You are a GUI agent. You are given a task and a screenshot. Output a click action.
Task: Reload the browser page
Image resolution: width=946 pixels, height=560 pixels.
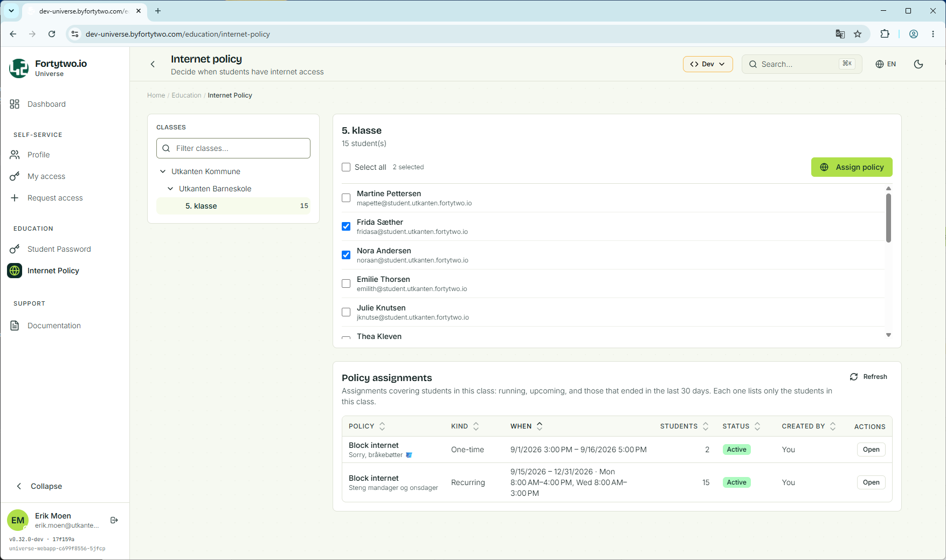click(x=52, y=34)
